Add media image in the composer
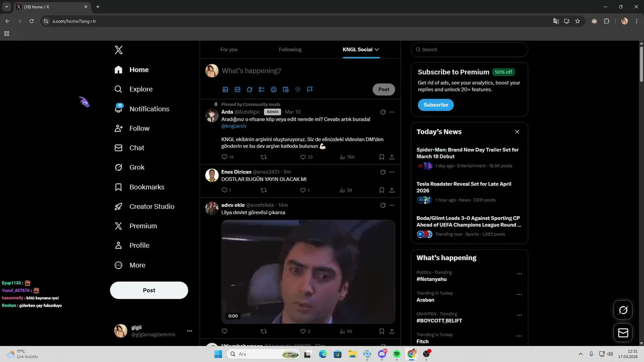Screen dimensions: 644x362 coord(225,89)
